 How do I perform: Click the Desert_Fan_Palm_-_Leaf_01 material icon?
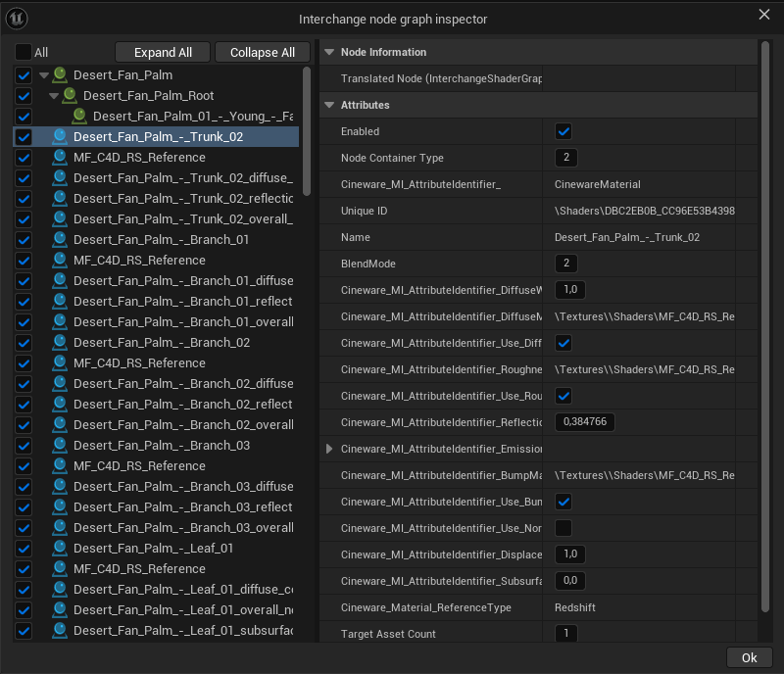[x=60, y=549]
